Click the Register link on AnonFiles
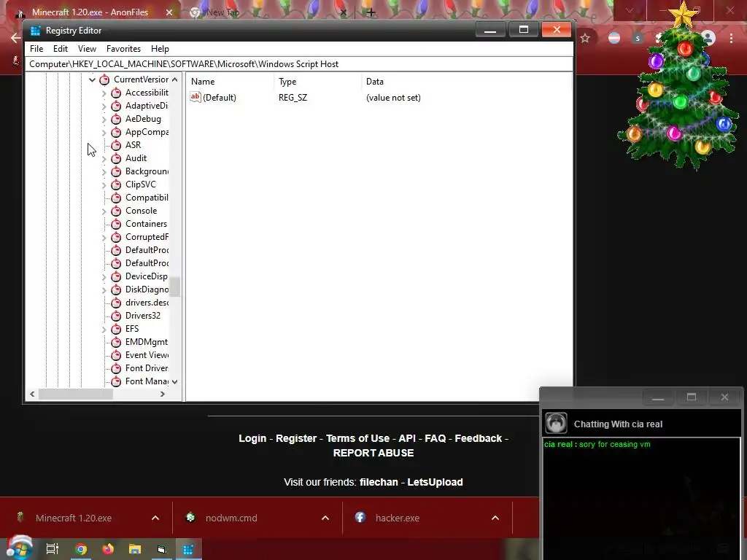Viewport: 747px width, 560px height. point(296,438)
